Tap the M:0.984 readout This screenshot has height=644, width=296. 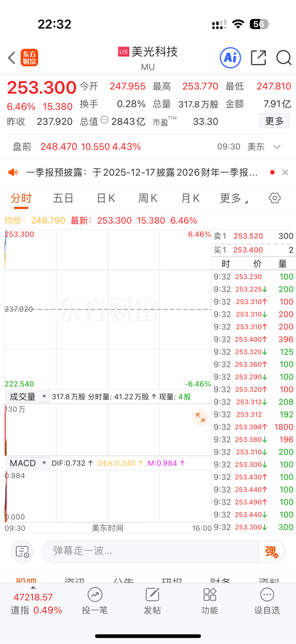click(x=167, y=463)
